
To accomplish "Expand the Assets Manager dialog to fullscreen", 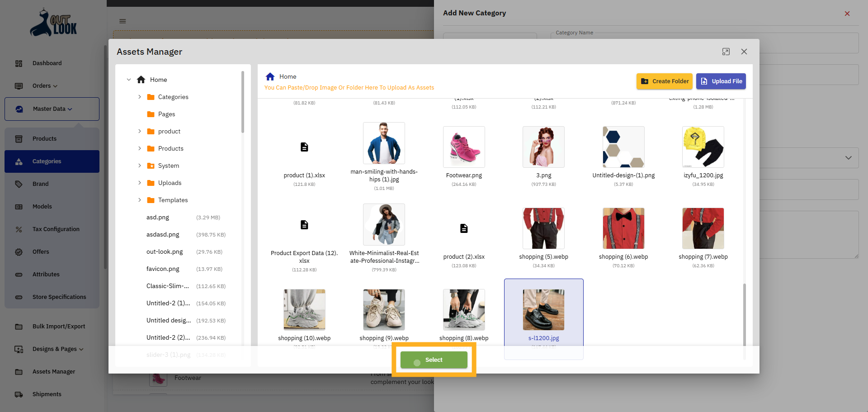I will point(726,52).
